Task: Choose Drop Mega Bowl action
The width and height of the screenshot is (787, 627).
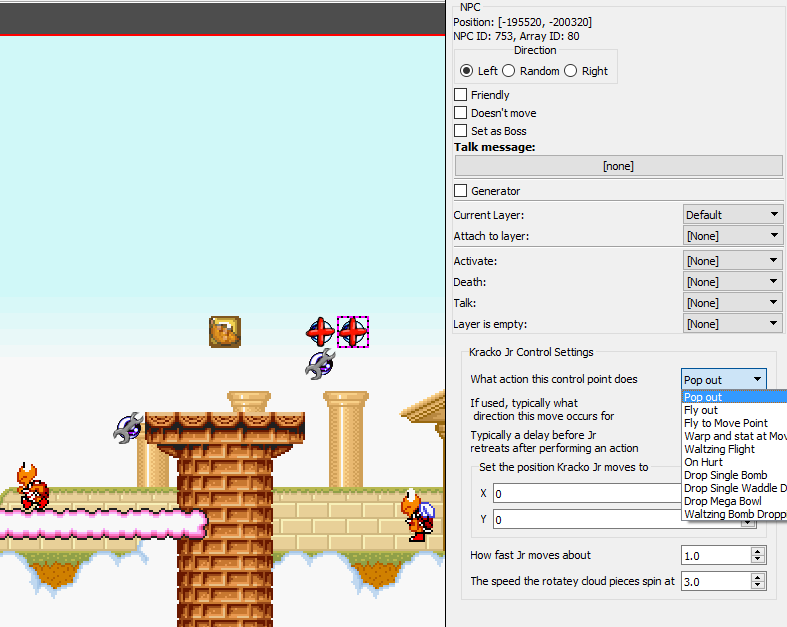Action: point(735,501)
